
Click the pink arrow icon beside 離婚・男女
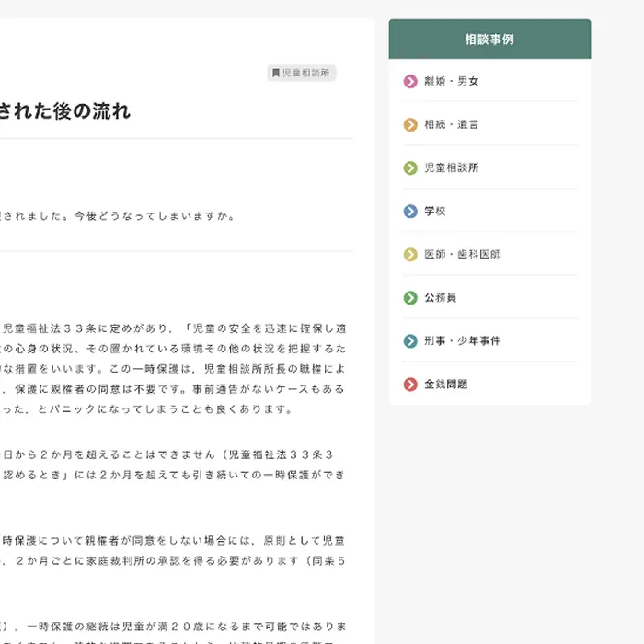(x=410, y=81)
